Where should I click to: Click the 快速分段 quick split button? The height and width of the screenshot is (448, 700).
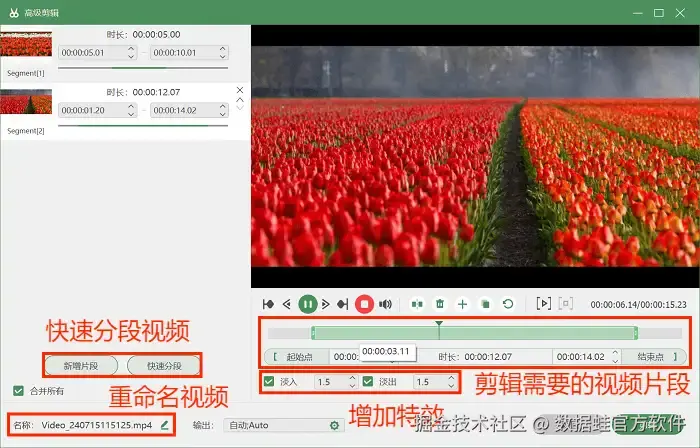click(x=164, y=366)
